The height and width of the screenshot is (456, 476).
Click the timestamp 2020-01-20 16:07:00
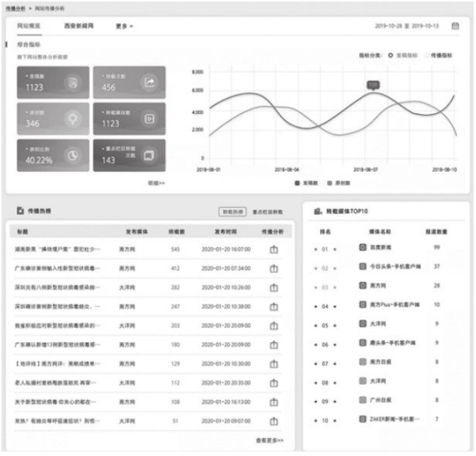coord(226,249)
